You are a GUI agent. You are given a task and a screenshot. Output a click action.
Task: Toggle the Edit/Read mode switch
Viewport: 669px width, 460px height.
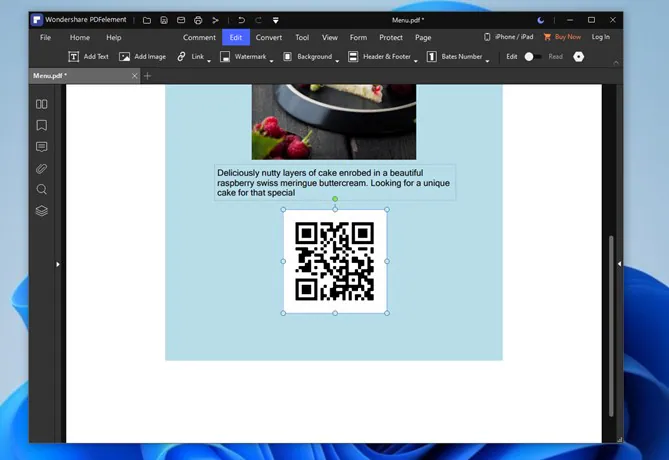point(532,57)
